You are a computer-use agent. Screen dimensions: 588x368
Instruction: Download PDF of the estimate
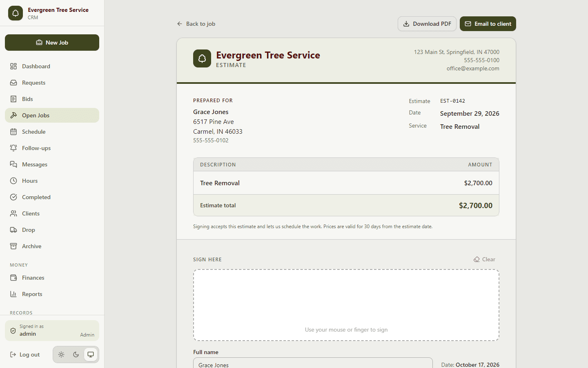(427, 24)
